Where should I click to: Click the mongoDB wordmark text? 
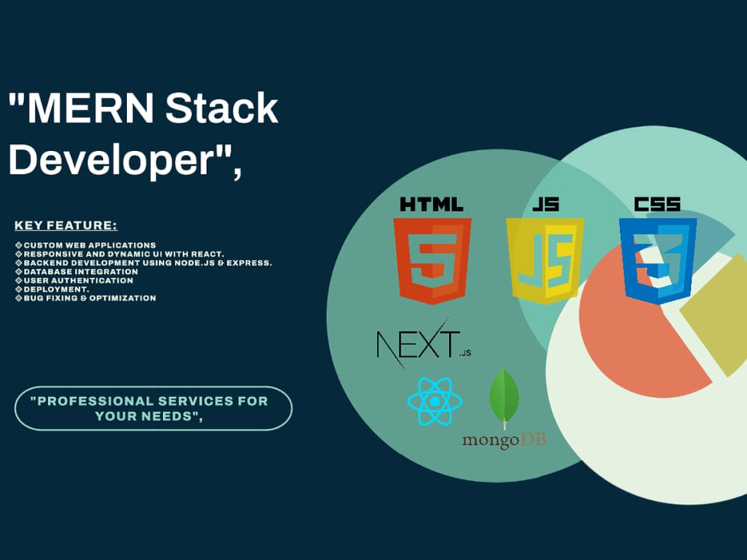[504, 440]
